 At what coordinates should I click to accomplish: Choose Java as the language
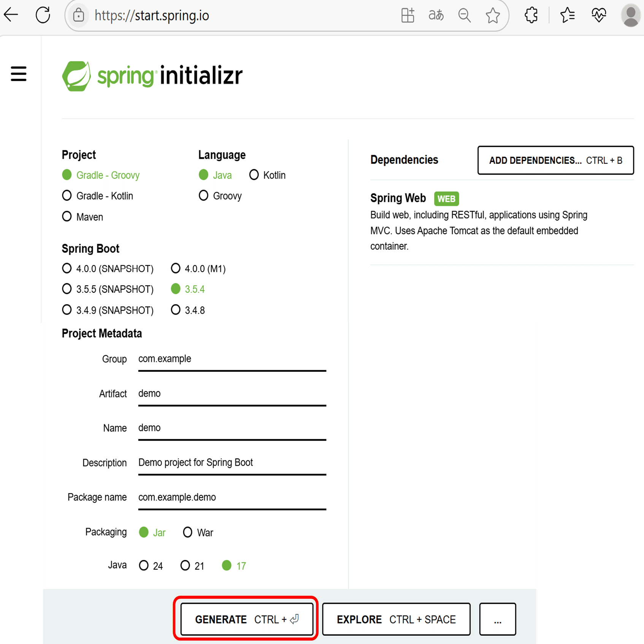(215, 175)
